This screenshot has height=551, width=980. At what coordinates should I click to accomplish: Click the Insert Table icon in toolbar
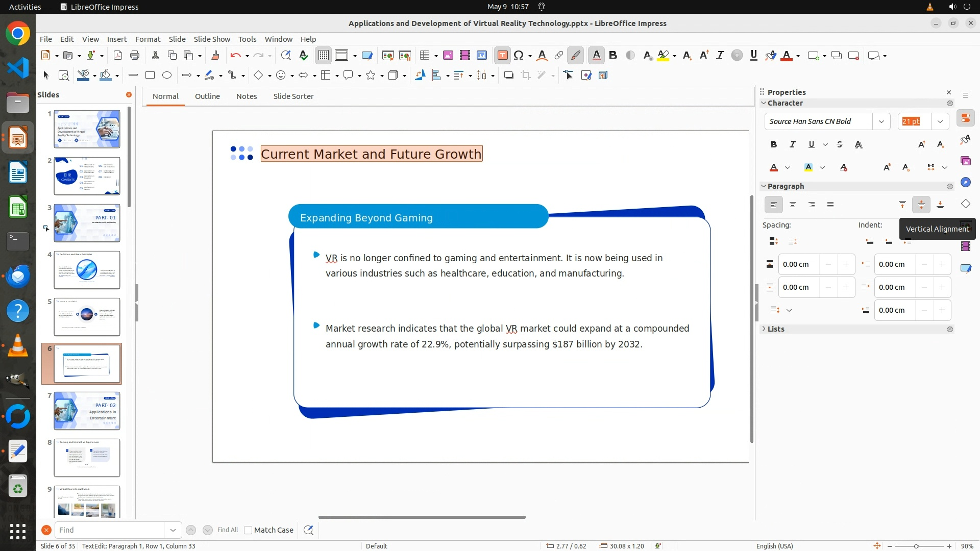424,56
